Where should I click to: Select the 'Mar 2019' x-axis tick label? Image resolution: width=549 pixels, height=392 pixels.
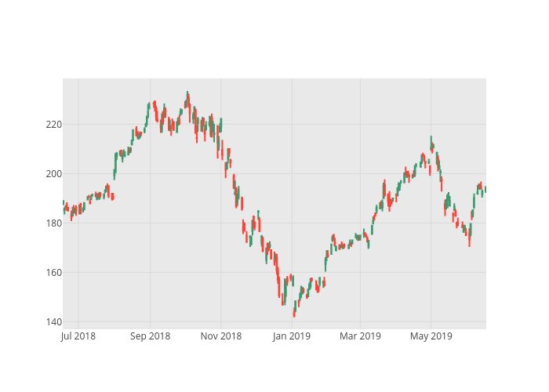[360, 336]
